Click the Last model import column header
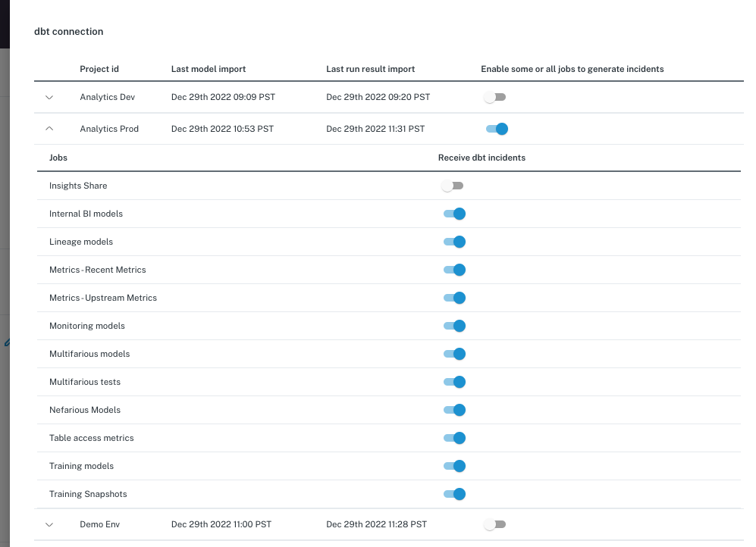The width and height of the screenshot is (756, 547). point(209,69)
